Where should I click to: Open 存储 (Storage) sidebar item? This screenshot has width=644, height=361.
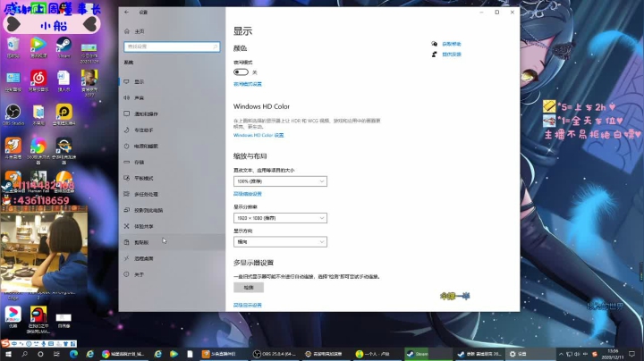[172, 162]
